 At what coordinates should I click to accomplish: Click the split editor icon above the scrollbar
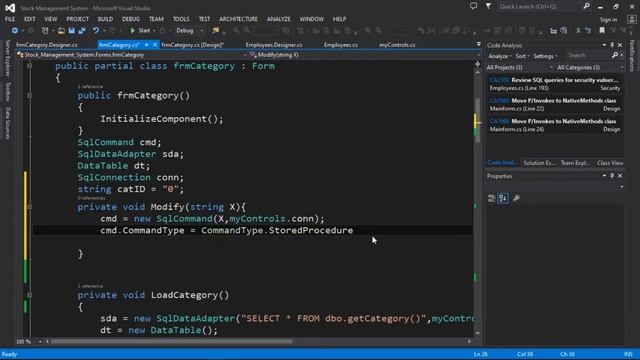[477, 64]
